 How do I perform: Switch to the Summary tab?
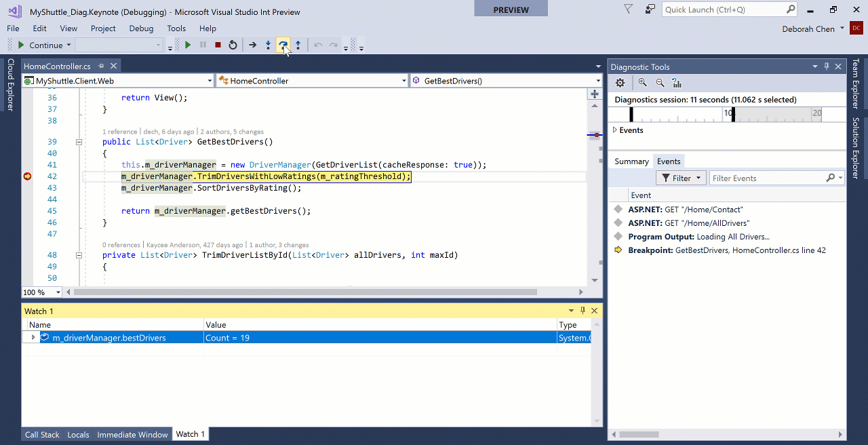(x=631, y=161)
